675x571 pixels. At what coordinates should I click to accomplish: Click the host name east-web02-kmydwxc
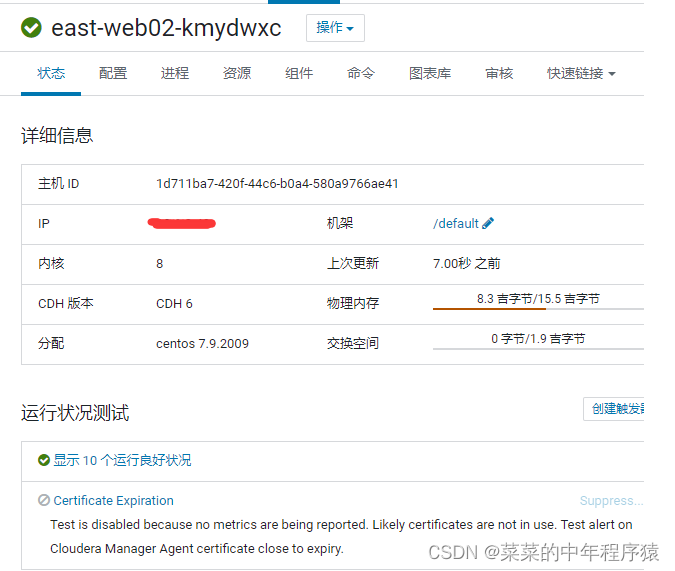[x=166, y=28]
